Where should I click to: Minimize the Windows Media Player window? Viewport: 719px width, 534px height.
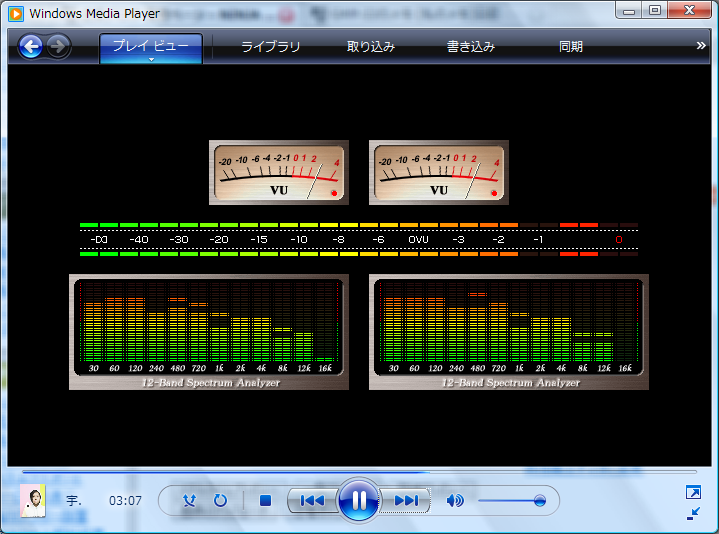pyautogui.click(x=629, y=10)
